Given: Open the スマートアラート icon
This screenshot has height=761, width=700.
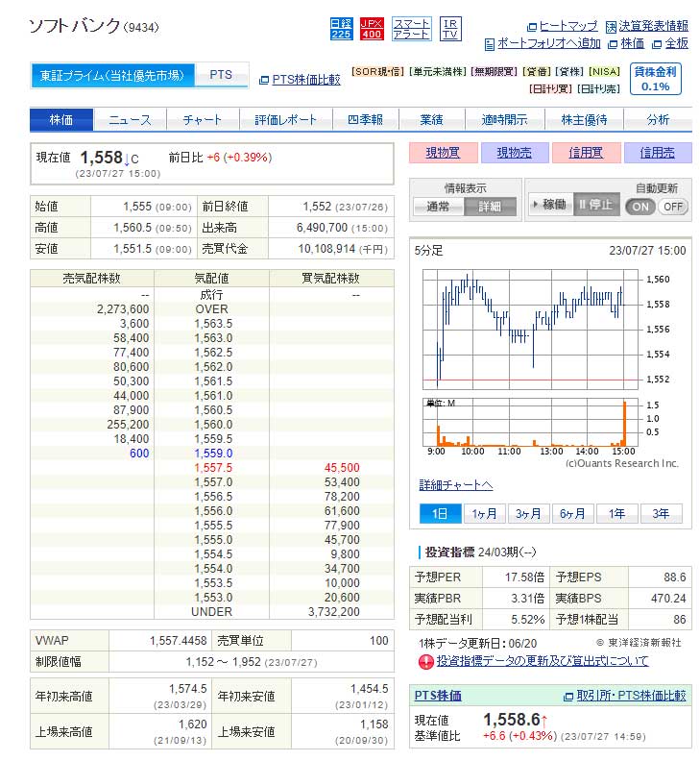Looking at the screenshot, I should [x=411, y=29].
